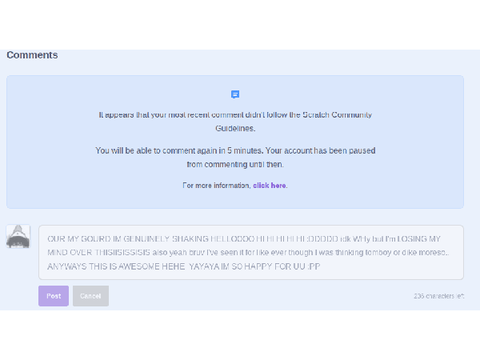The image size is (480, 360).
Task: Click the Comments section heading
Action: [x=32, y=55]
